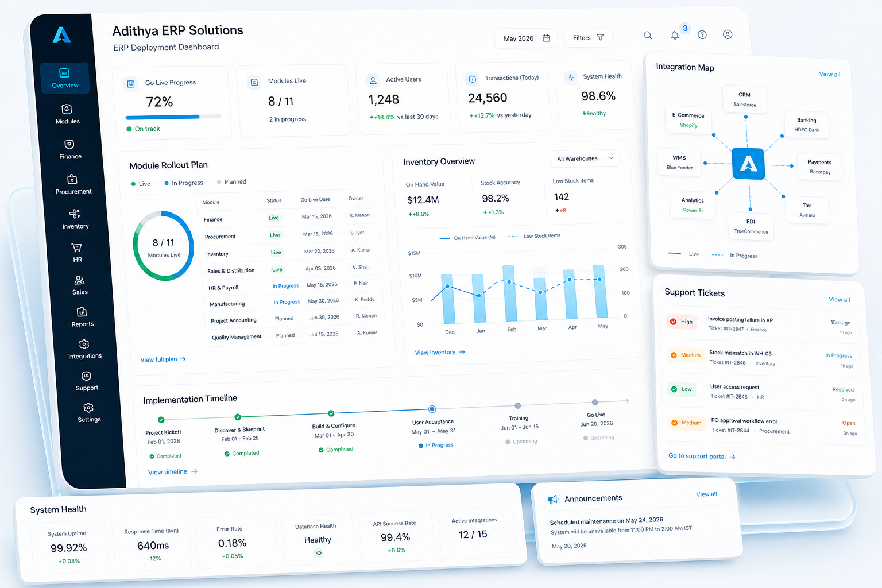This screenshot has height=588, width=882.
Task: Open Reports in the sidebar
Action: pos(82,318)
